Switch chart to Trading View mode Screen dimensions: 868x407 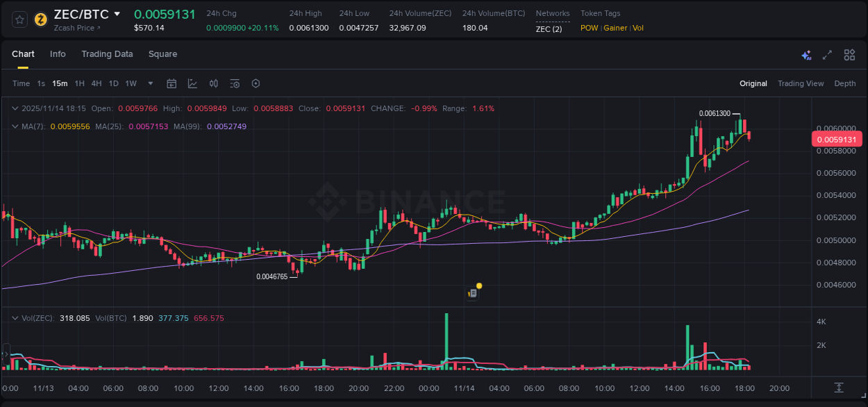[x=801, y=83]
